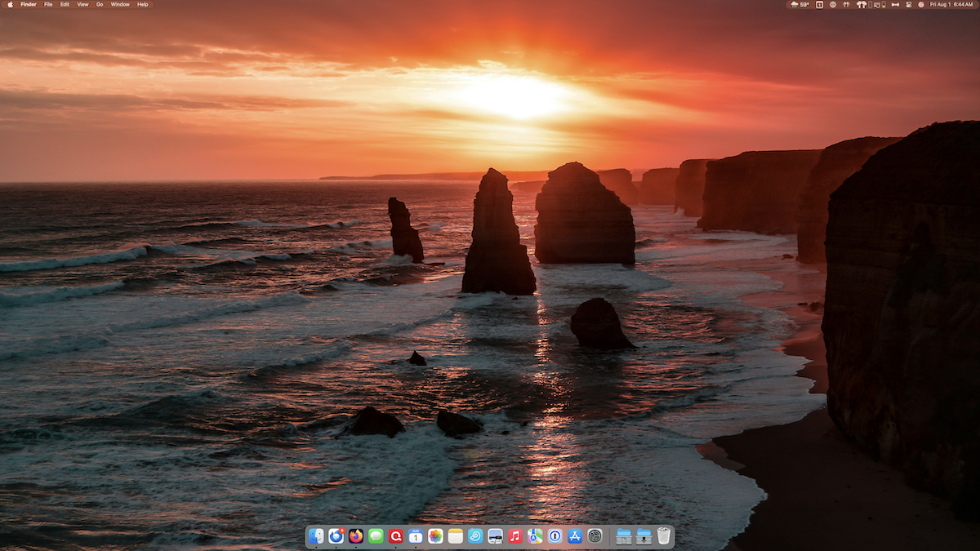
Task: Launch Thunderbird mail with the notification badge
Action: point(336,536)
